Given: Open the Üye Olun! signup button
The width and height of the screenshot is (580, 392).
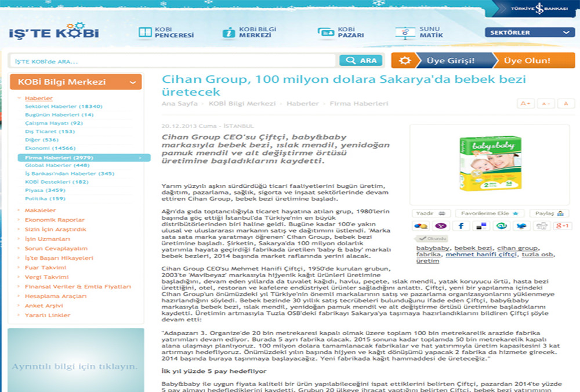Looking at the screenshot, I should pos(527,60).
